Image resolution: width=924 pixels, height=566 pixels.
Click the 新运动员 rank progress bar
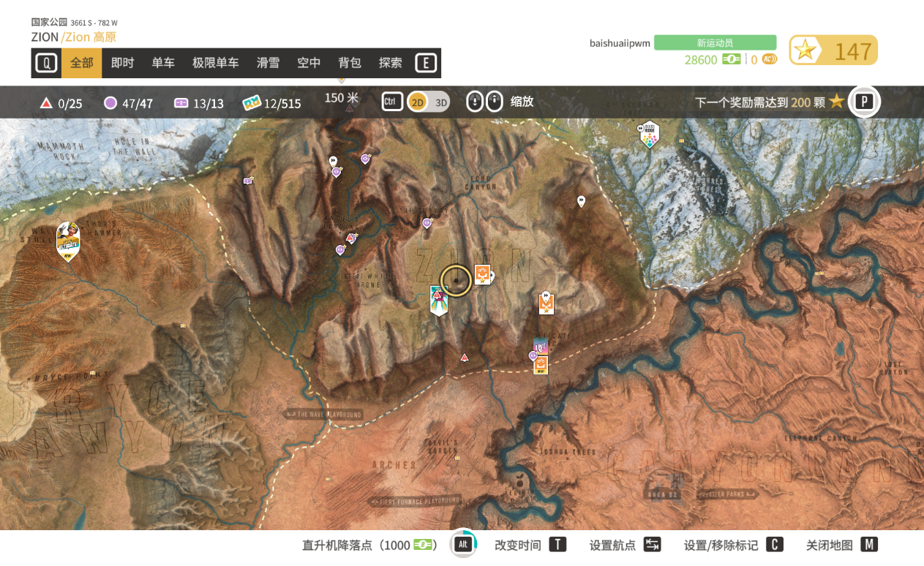coord(715,42)
